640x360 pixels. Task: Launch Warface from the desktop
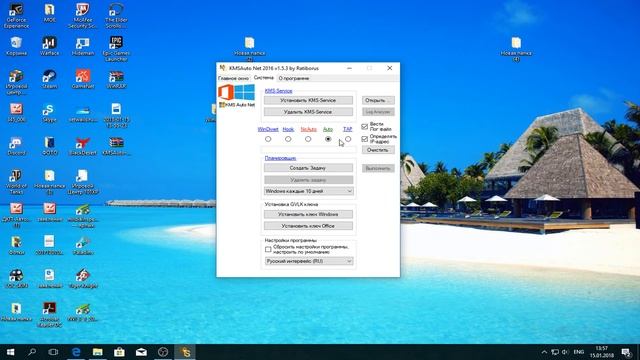[49, 46]
